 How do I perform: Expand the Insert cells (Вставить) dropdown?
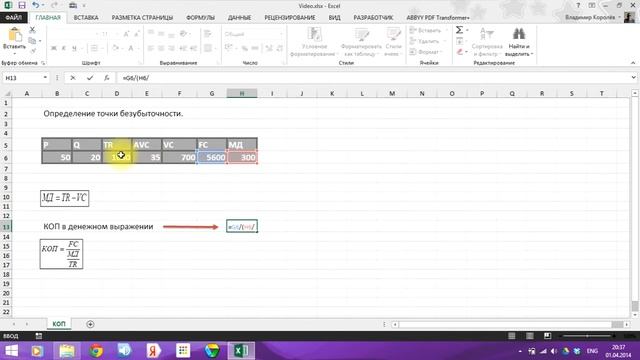point(446,30)
